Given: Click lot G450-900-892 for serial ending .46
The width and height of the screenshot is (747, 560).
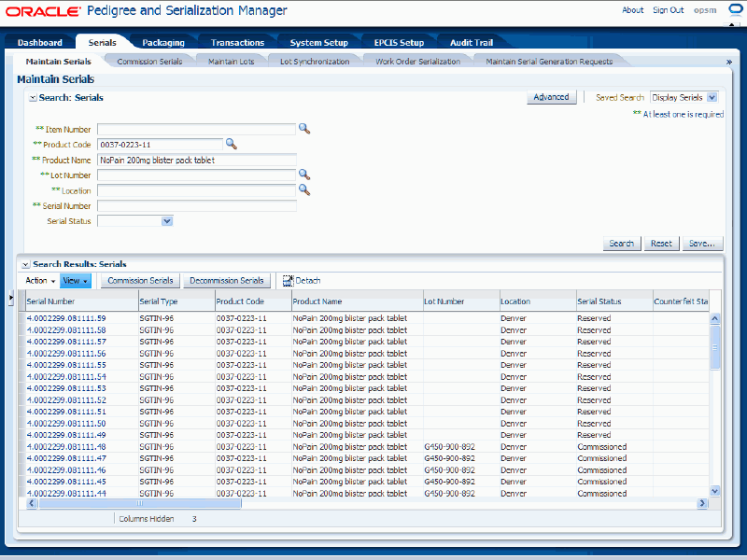Looking at the screenshot, I should (449, 470).
